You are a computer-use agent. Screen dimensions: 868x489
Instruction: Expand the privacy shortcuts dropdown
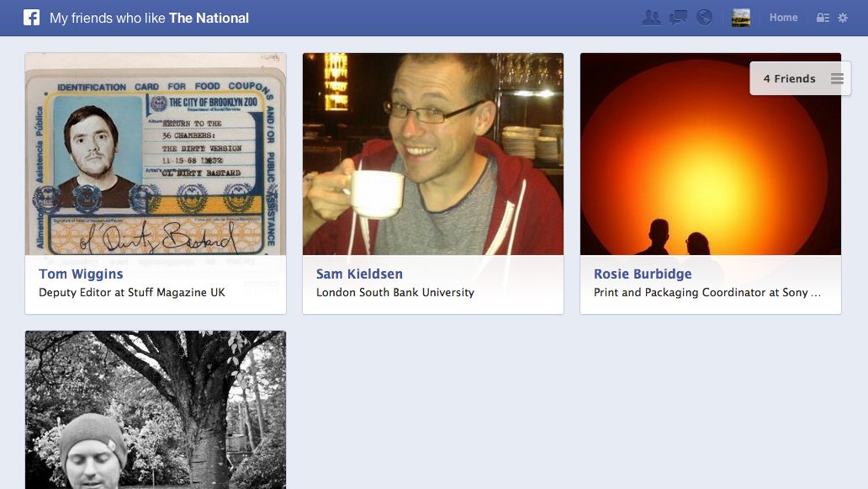820,17
